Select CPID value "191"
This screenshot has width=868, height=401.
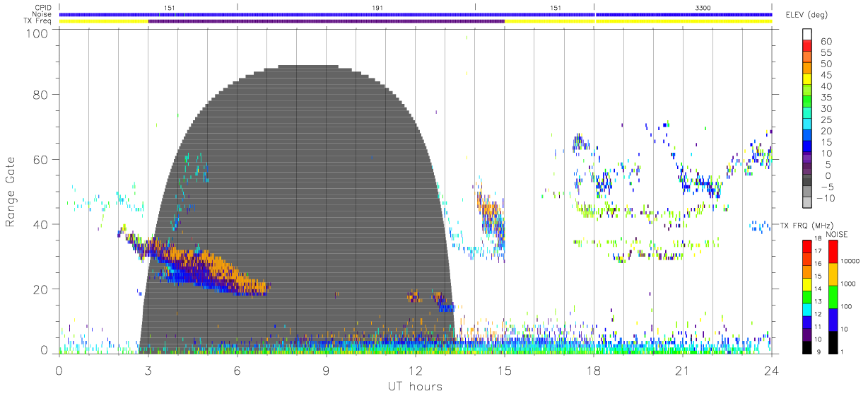pos(377,7)
